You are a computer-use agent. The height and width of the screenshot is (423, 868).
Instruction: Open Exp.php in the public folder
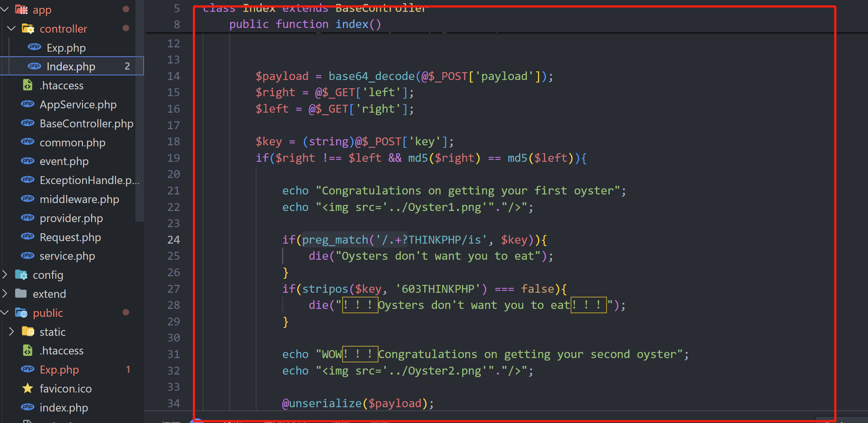pyautogui.click(x=59, y=370)
